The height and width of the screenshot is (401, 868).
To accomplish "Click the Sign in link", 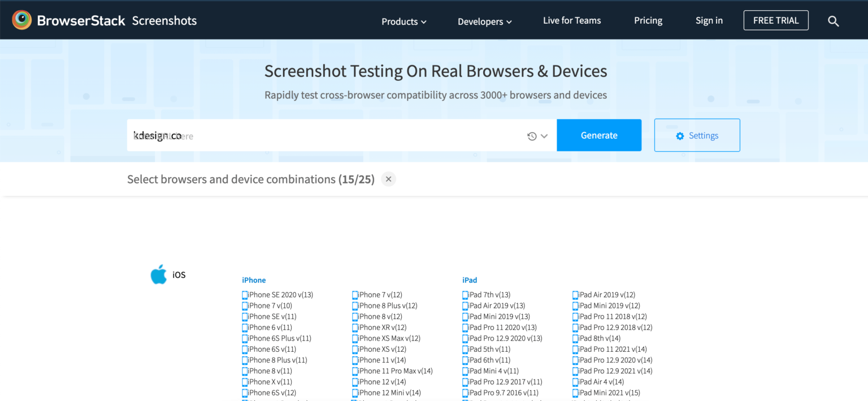I will [x=709, y=20].
